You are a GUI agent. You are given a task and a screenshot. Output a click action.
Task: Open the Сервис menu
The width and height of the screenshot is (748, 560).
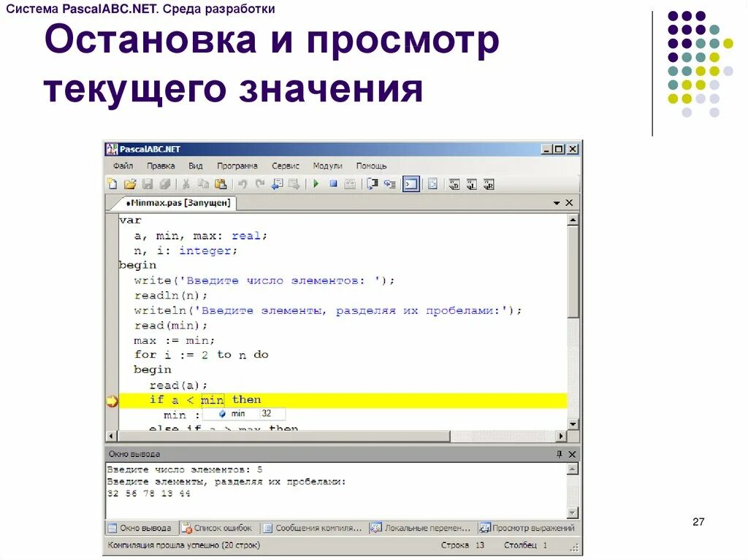286,166
